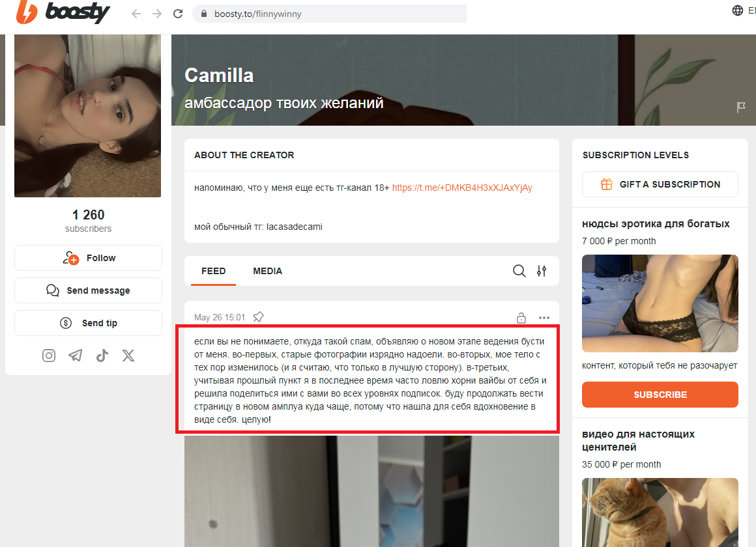Switch to the MEDIA tab

[267, 271]
